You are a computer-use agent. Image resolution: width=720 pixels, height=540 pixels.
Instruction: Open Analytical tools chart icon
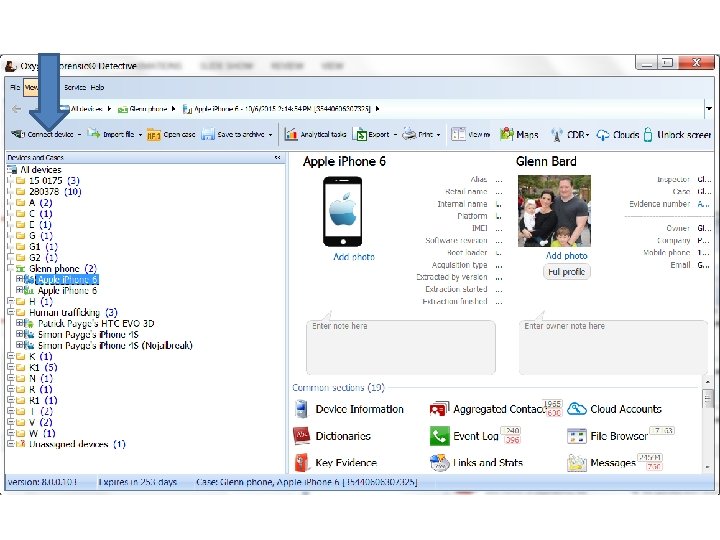(x=291, y=134)
